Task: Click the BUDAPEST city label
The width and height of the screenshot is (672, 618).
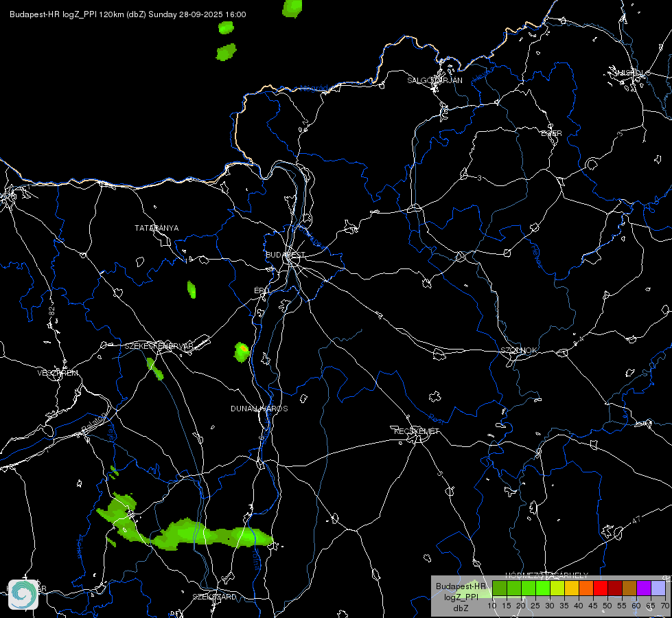Action: 286,255
